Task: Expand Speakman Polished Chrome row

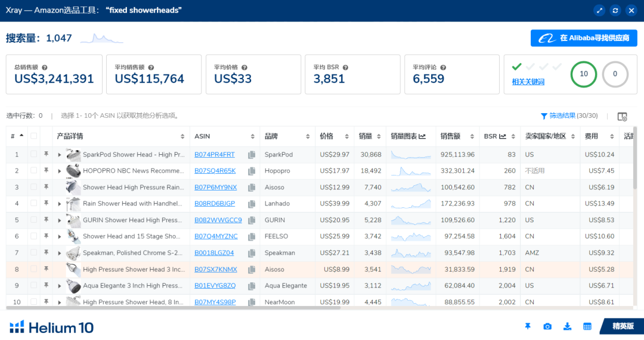Action: coord(60,254)
